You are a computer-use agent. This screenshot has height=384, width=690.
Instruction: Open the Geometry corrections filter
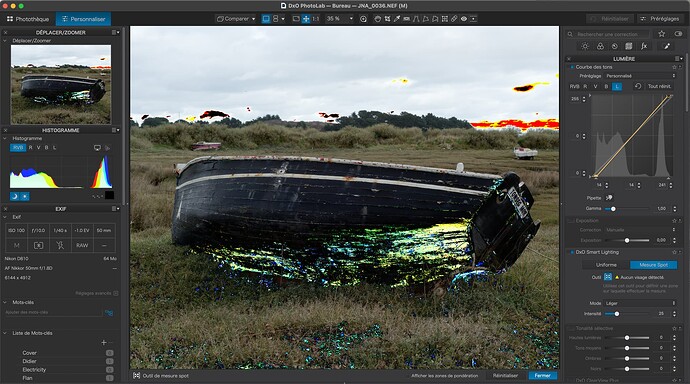(629, 46)
